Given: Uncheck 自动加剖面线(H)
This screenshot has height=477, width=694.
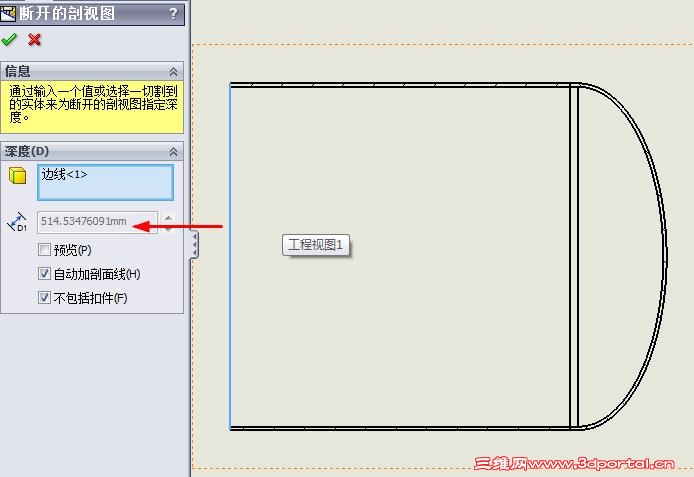Looking at the screenshot, I should [x=44, y=273].
